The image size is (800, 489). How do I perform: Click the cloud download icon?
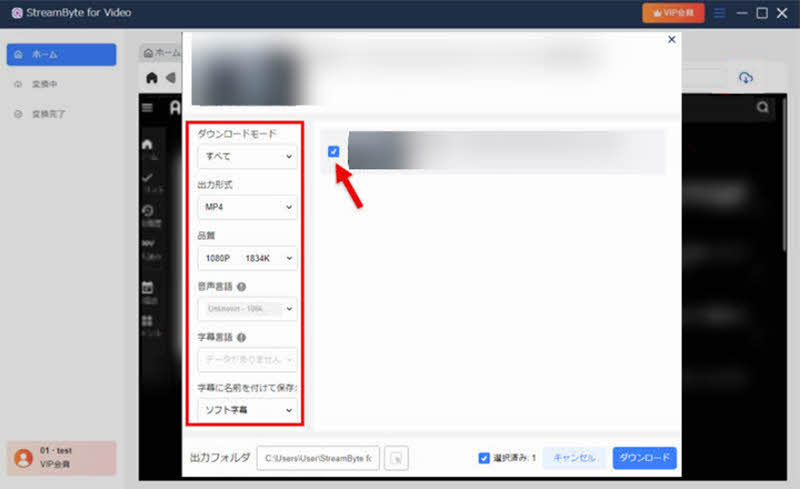745,78
